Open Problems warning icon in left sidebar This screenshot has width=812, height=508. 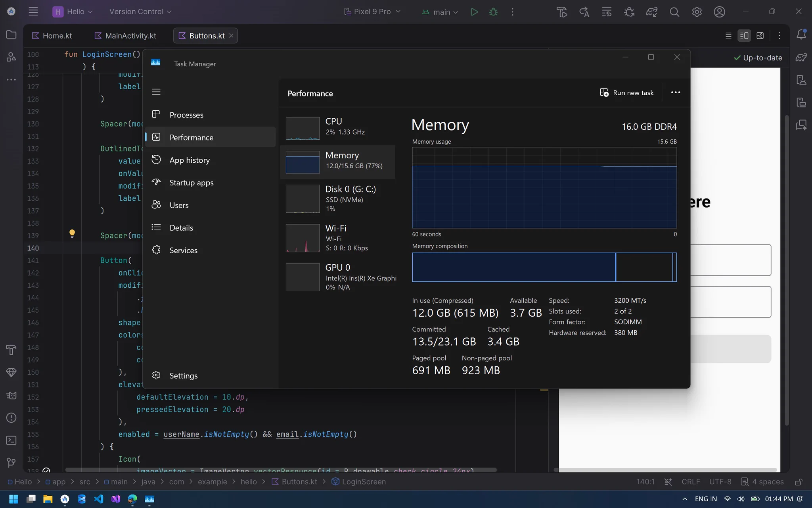(11, 418)
